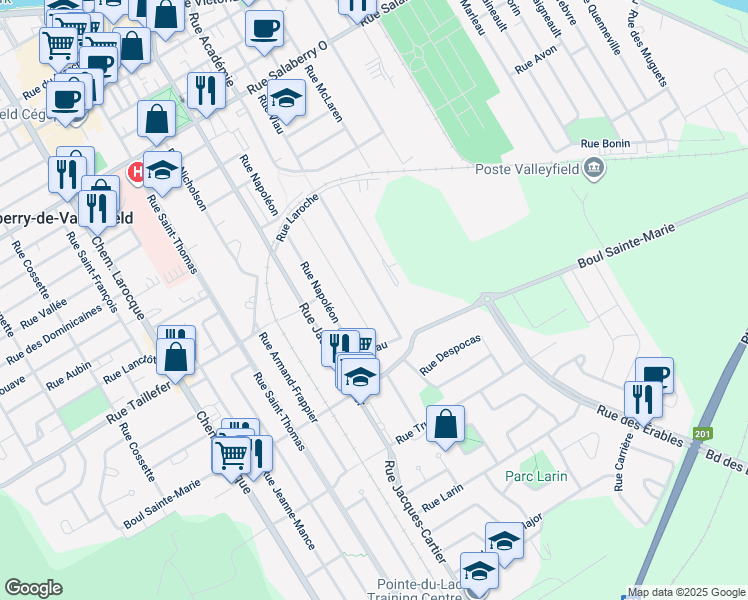
Task: Click the Parc Larin label
Action: pyautogui.click(x=536, y=476)
